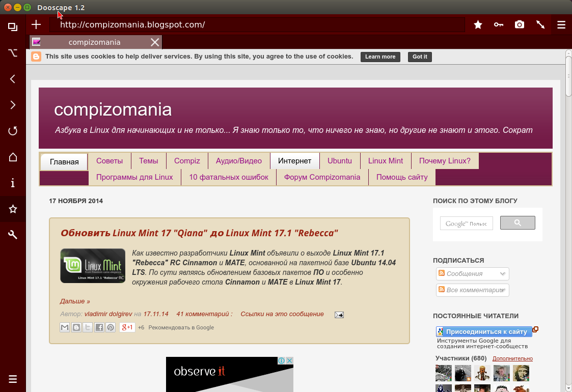Open the Ubuntu menu tab
Image resolution: width=572 pixels, height=392 pixels.
(340, 161)
